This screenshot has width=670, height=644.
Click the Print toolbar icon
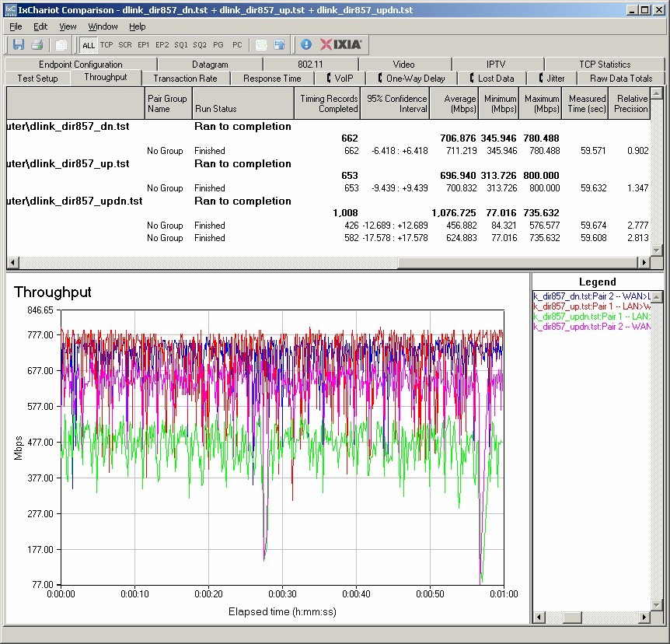pos(37,44)
